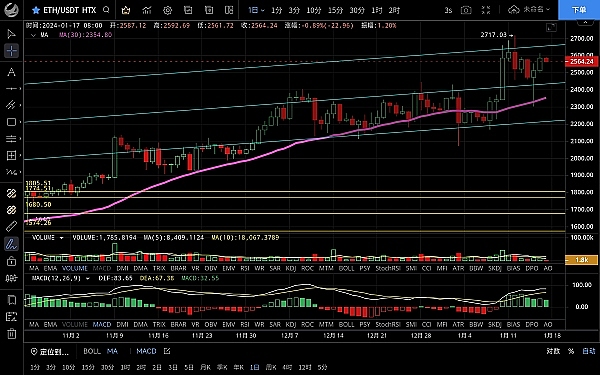The height and width of the screenshot is (375, 600).
Task: Select the 15分 timeframe in top bar
Action: [336, 10]
